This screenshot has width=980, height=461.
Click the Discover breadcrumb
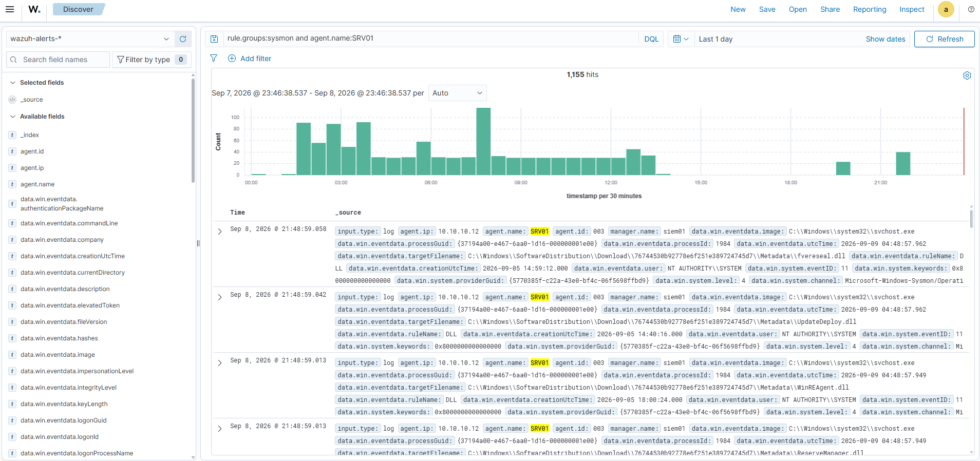78,9
